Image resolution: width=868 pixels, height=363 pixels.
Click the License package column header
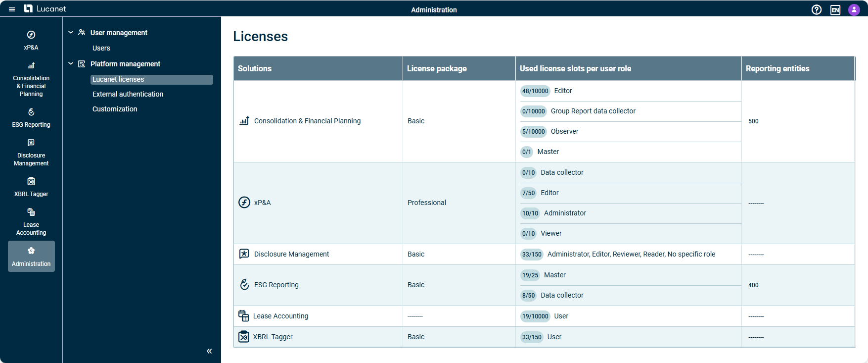459,68
